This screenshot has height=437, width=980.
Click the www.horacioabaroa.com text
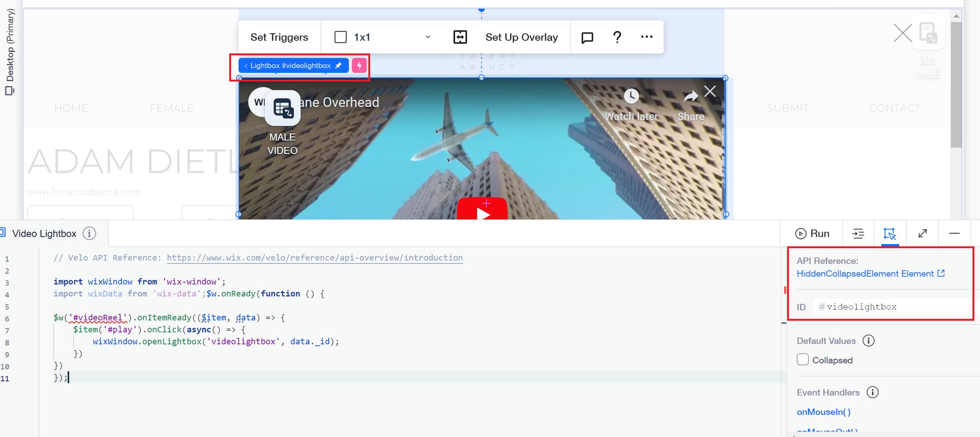pos(84,192)
